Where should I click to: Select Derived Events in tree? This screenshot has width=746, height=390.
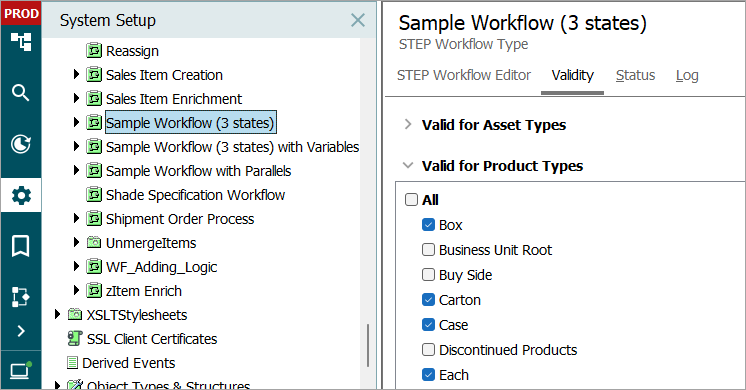click(x=128, y=363)
